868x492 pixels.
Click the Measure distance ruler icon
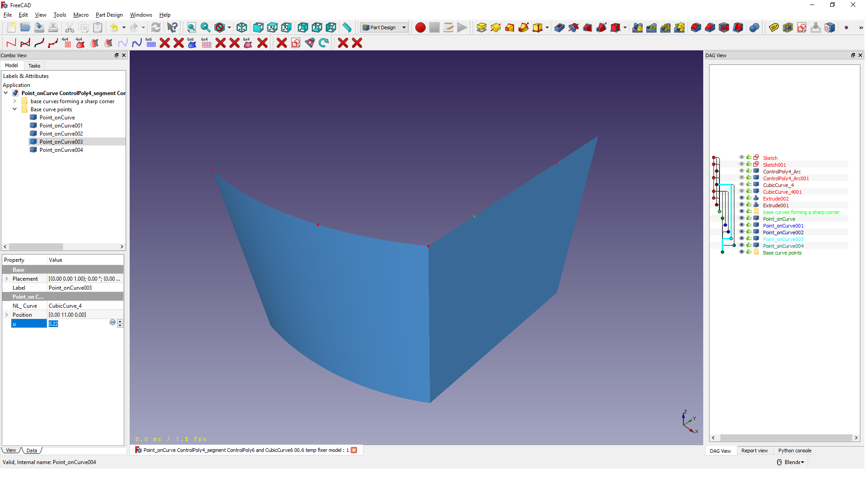(x=347, y=28)
